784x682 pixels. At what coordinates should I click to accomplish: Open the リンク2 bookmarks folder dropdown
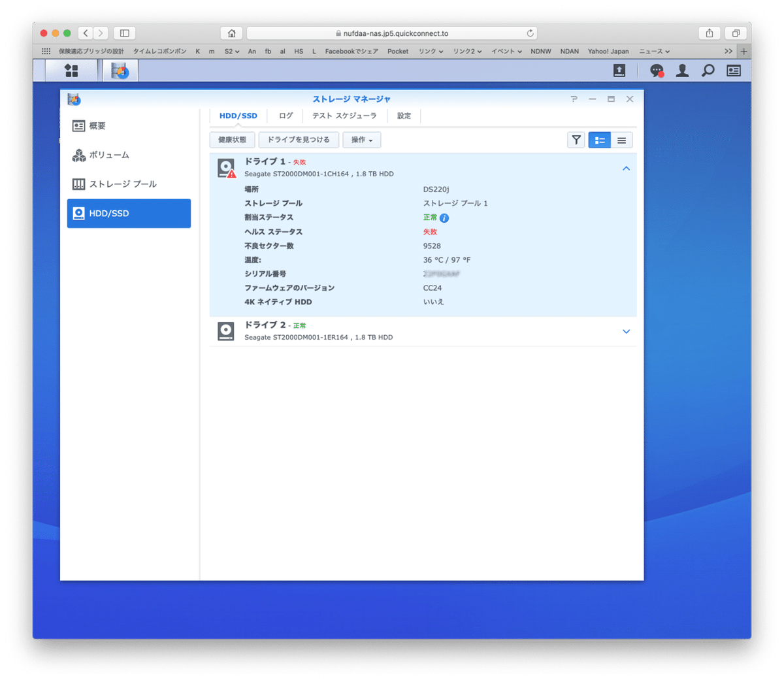click(x=468, y=51)
